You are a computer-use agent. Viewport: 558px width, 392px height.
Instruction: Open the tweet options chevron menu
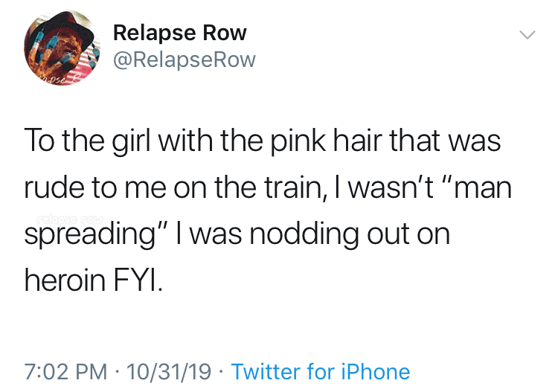click(527, 34)
